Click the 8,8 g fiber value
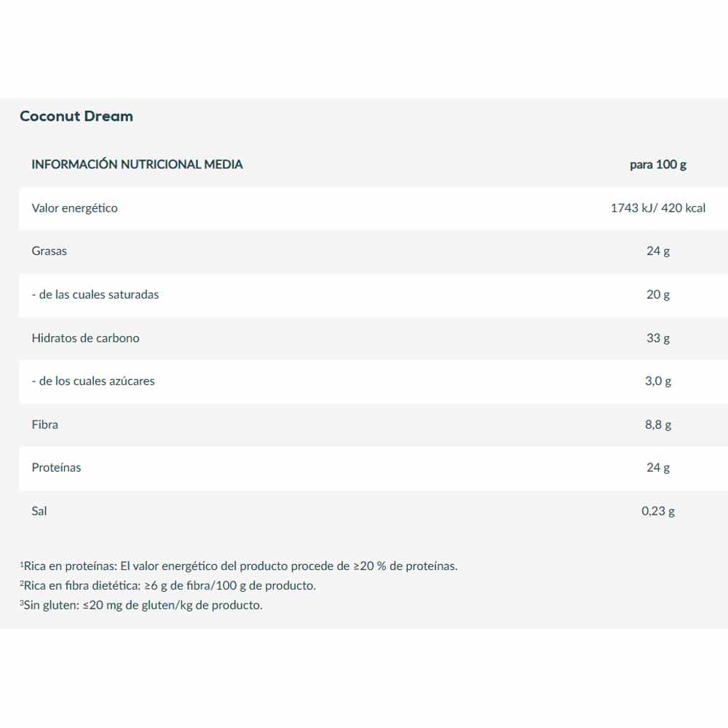The width and height of the screenshot is (728, 728). [x=657, y=424]
